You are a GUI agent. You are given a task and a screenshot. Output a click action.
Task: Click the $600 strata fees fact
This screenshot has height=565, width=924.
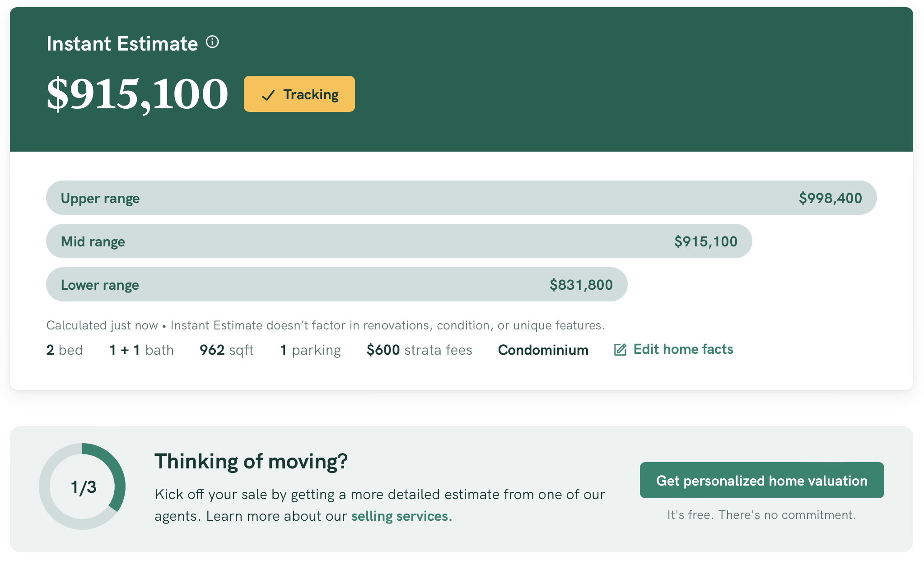pyautogui.click(x=419, y=350)
